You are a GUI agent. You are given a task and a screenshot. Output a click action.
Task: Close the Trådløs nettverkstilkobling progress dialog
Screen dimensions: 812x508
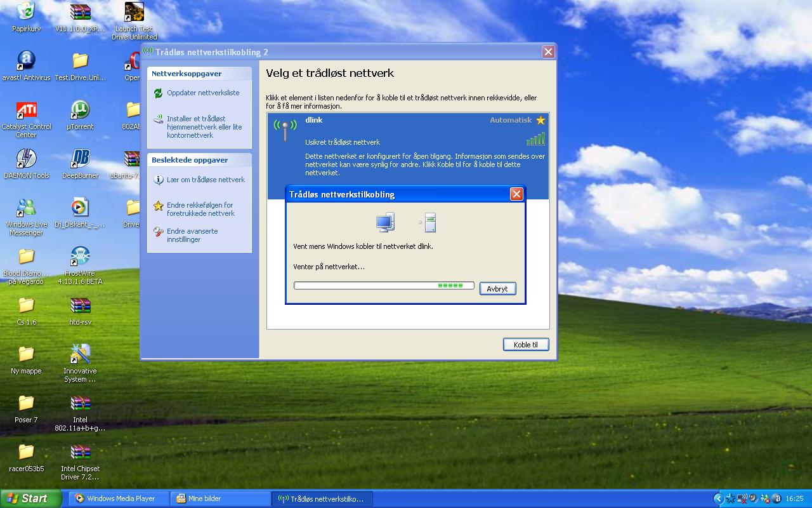click(x=516, y=194)
